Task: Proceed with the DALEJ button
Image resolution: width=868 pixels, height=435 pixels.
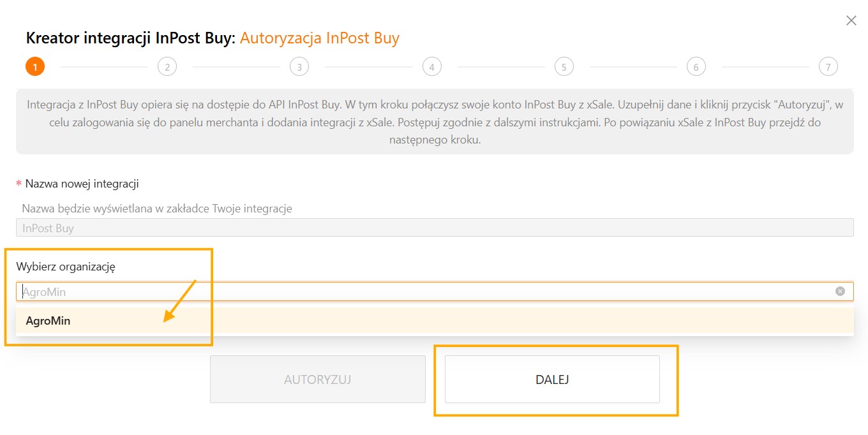Action: [552, 380]
